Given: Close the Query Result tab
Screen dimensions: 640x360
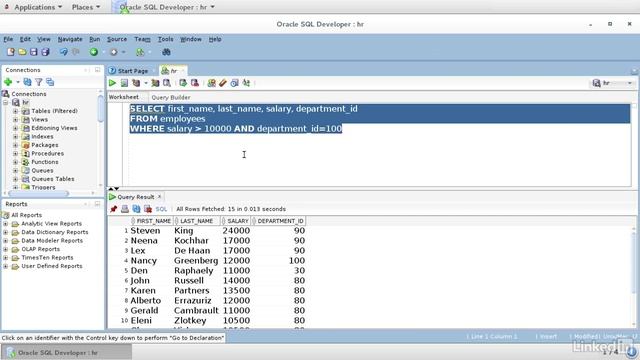Looking at the screenshot, I should pos(160,197).
